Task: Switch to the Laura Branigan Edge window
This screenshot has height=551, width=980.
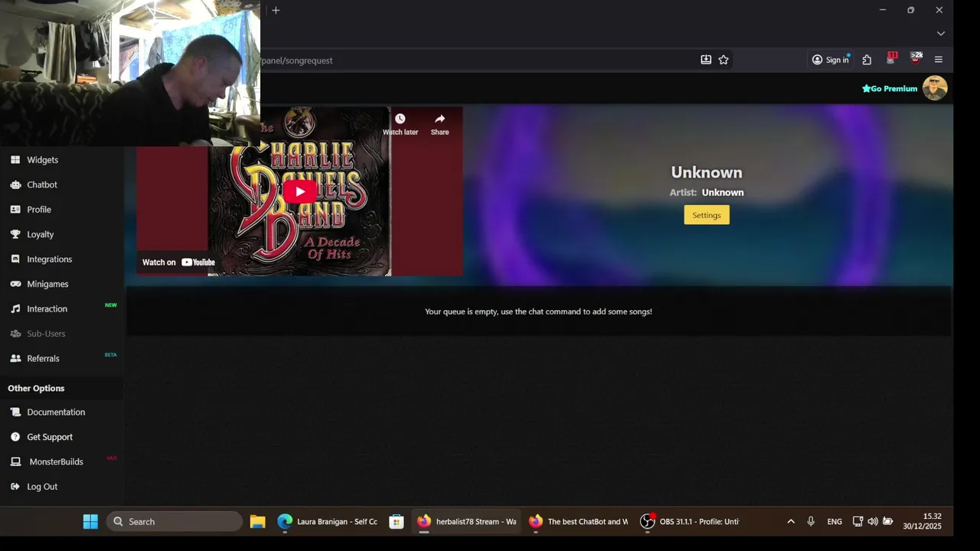Action: point(328,522)
